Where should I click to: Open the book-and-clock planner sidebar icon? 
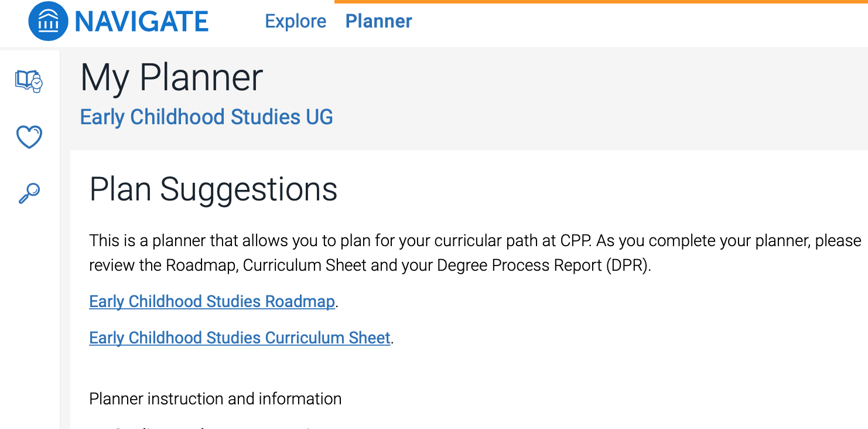[x=29, y=81]
